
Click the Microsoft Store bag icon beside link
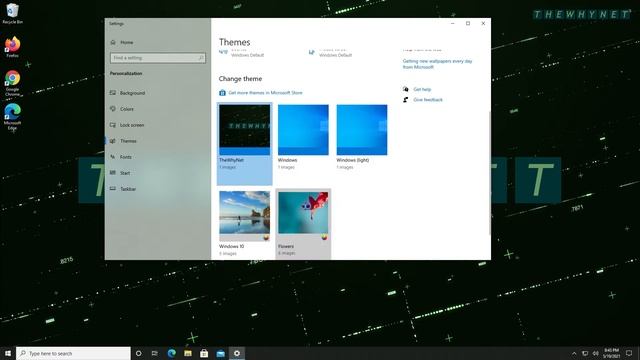pos(222,93)
